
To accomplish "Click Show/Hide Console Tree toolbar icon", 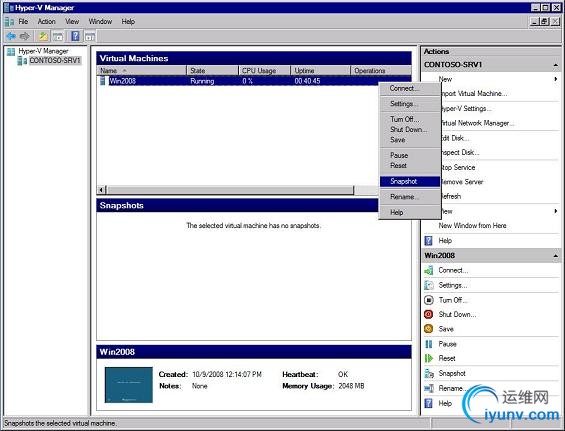I will click(x=58, y=36).
